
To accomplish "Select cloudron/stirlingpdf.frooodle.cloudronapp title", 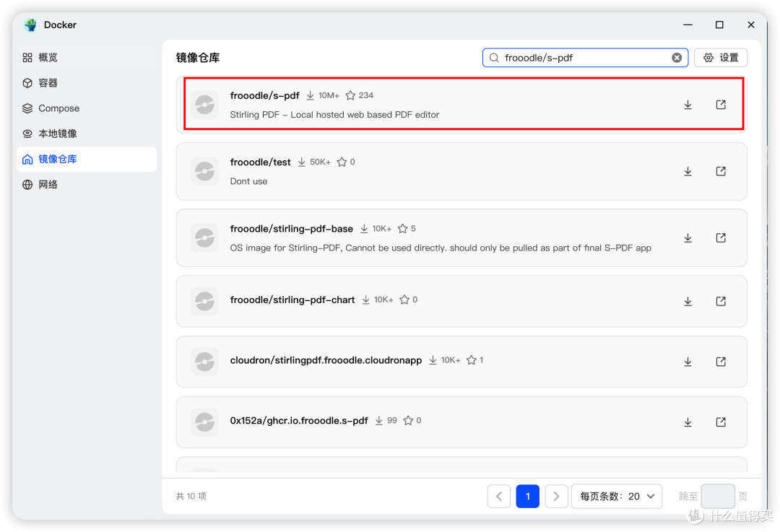I will coord(326,360).
